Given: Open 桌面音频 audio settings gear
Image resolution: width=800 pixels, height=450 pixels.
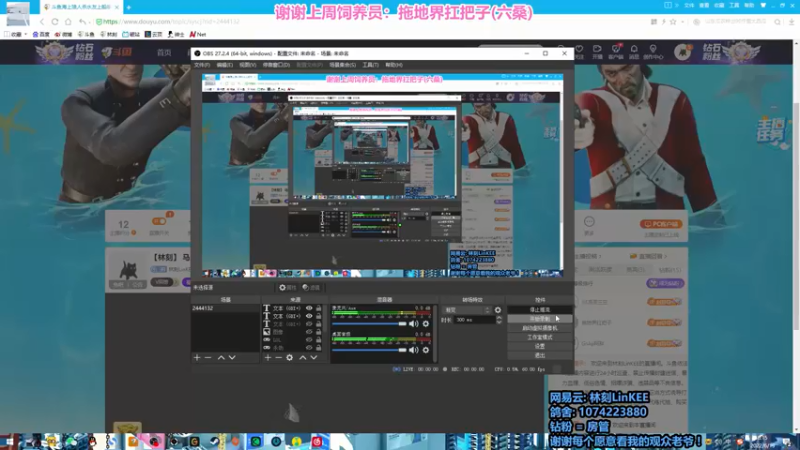Looking at the screenshot, I should pos(426,350).
